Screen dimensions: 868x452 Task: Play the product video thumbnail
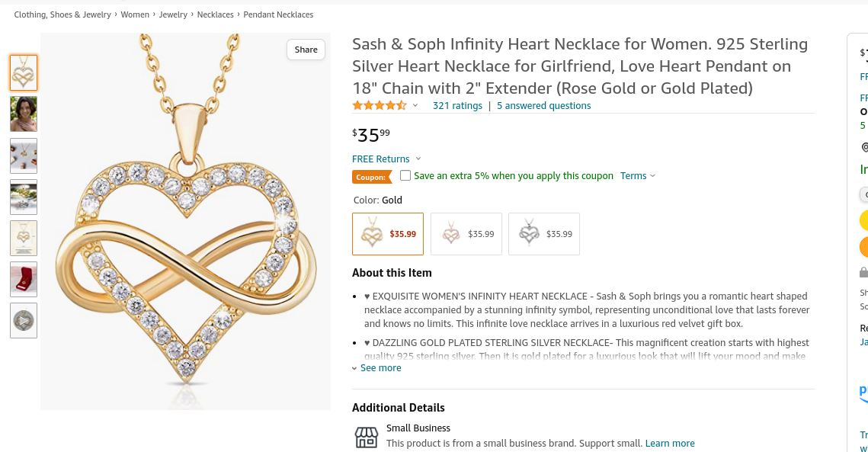pyautogui.click(x=24, y=320)
